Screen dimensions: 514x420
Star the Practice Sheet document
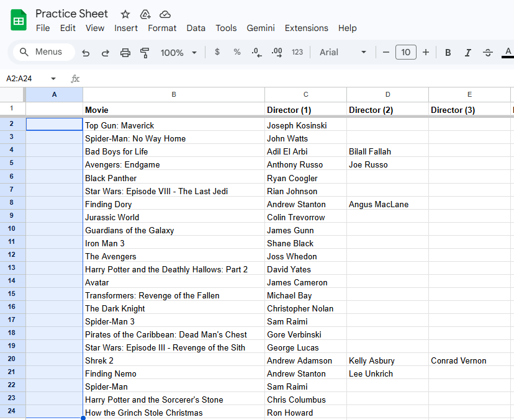click(125, 14)
